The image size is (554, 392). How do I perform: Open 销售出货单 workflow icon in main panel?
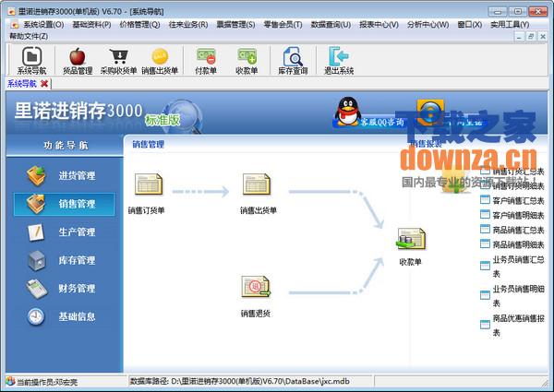coord(256,184)
